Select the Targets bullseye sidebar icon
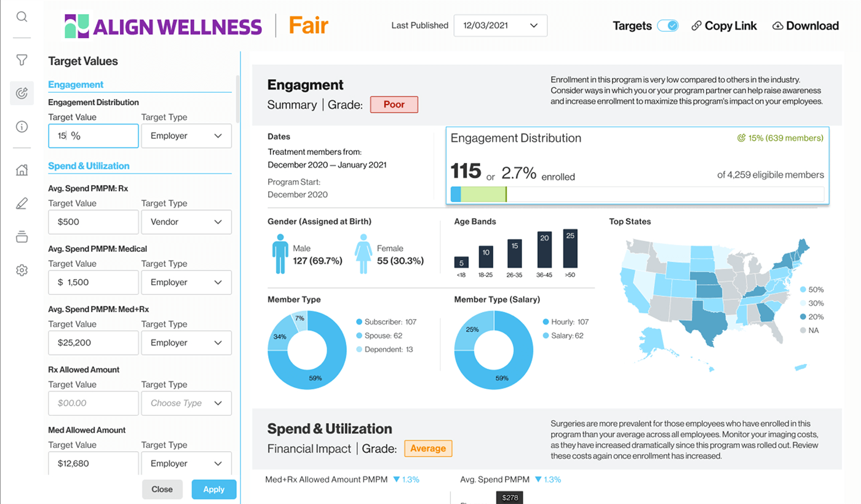The width and height of the screenshot is (861, 504). (x=22, y=93)
